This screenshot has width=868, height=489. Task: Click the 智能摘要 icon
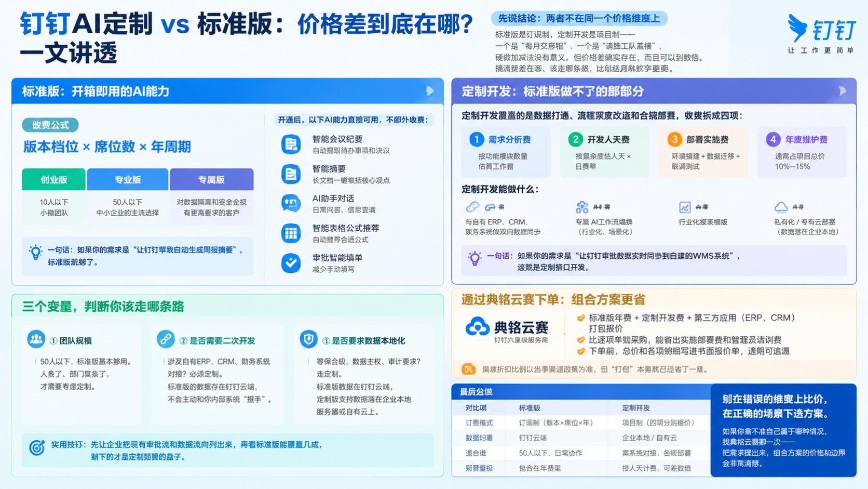(291, 174)
